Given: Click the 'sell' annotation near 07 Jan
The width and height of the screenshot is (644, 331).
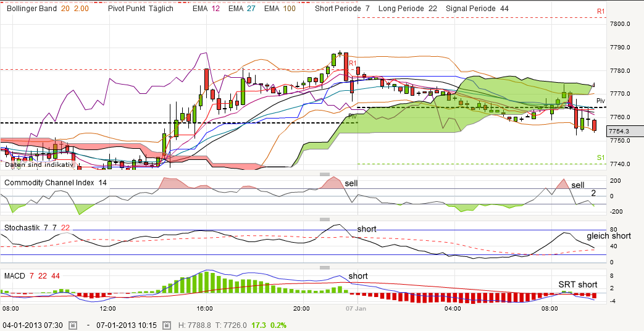Looking at the screenshot, I should pos(351,183).
